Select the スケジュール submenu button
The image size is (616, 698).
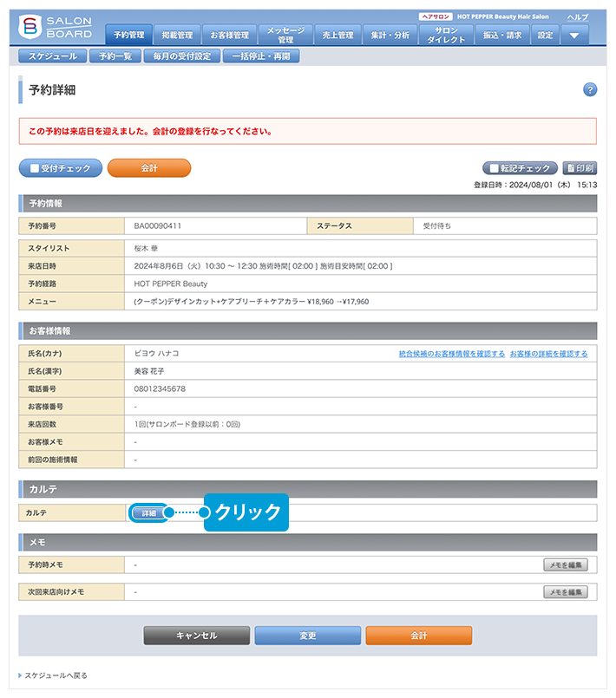[53, 56]
